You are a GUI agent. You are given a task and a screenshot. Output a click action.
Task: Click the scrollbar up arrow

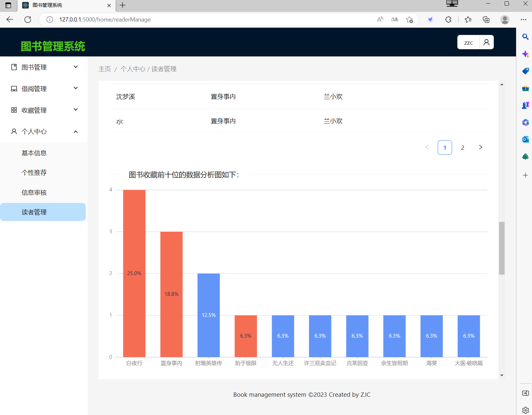502,85
